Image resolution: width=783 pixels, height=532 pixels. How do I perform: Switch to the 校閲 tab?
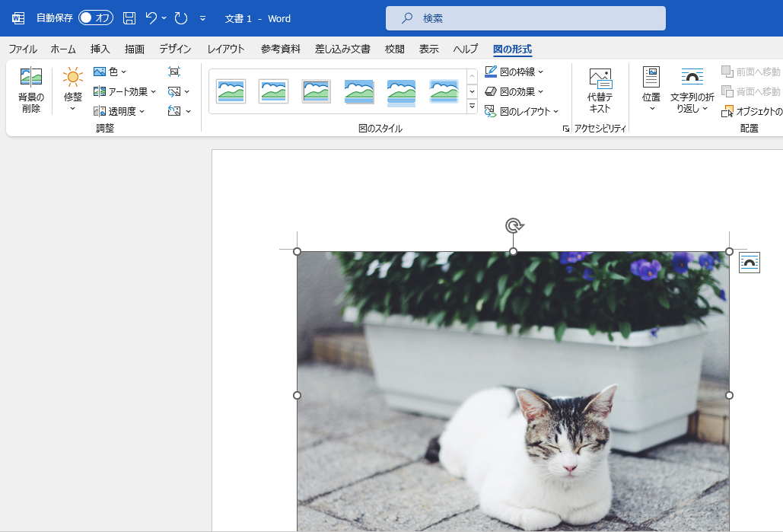click(394, 49)
